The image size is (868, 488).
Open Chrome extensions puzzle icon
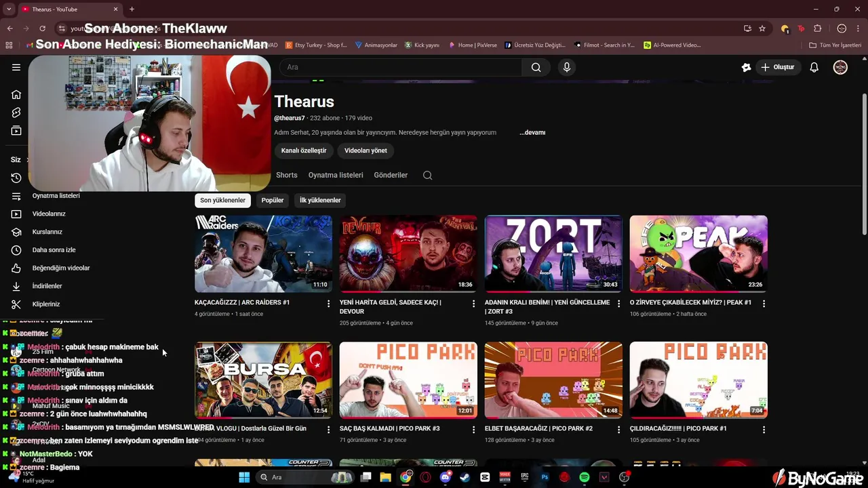[x=817, y=28]
